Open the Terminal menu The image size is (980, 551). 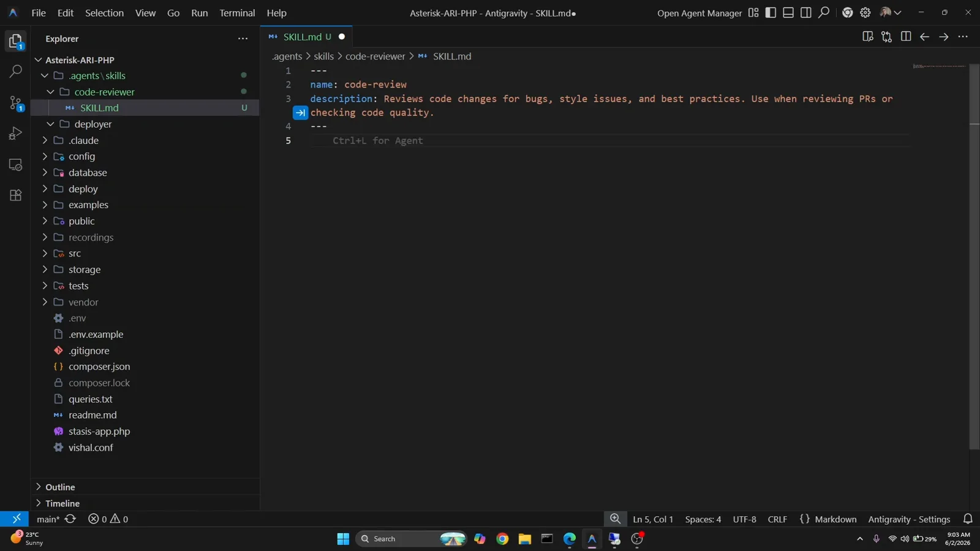pyautogui.click(x=237, y=13)
